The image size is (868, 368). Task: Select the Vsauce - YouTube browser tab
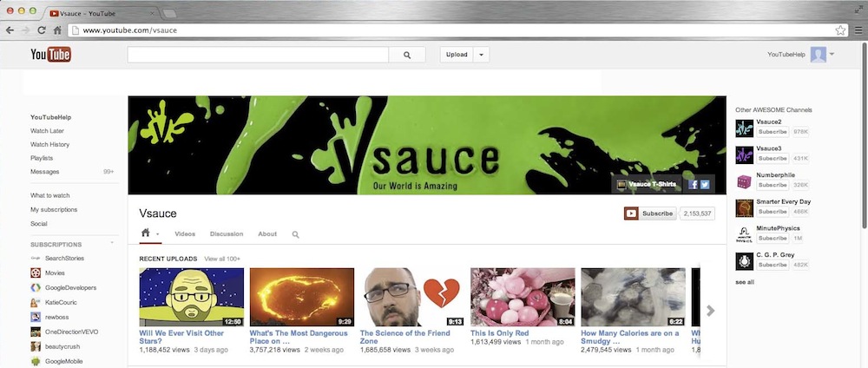click(x=100, y=13)
